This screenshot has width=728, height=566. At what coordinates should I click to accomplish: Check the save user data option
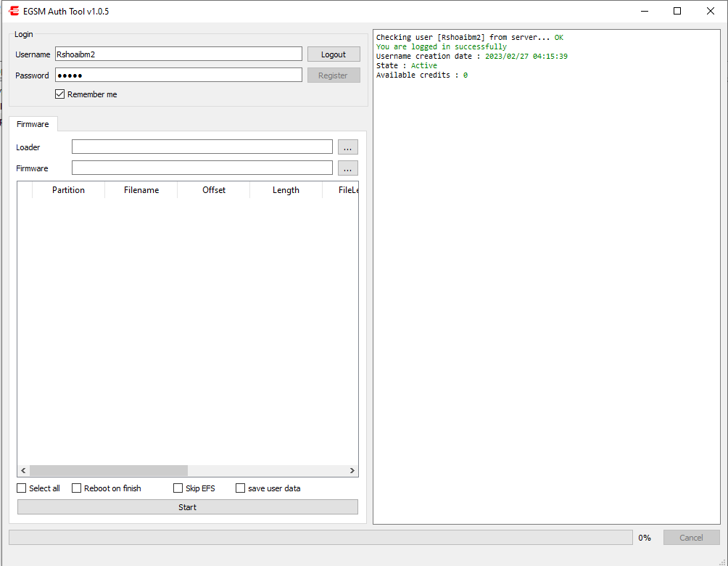(240, 488)
